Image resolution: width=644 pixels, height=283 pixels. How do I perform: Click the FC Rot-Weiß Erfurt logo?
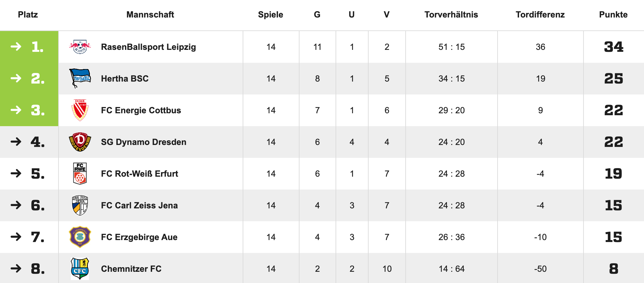point(80,173)
